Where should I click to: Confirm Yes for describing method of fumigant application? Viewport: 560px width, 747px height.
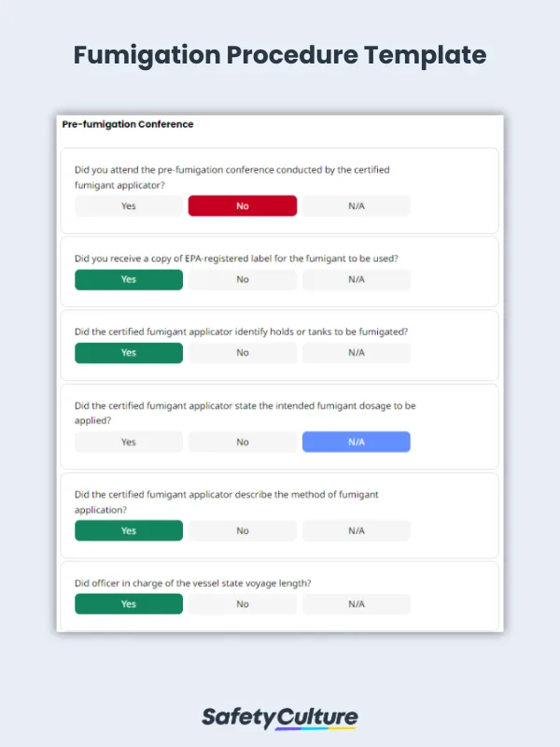(x=128, y=529)
